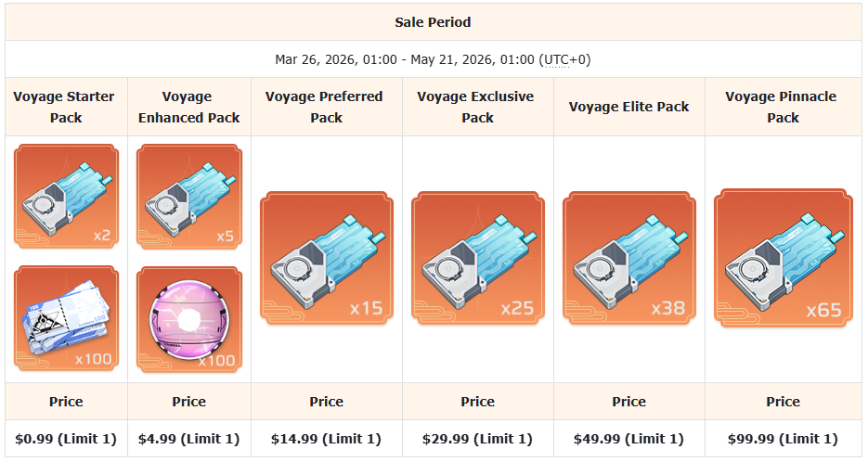The image size is (868, 462).
Task: Click the $4.99 (Limit 1) price
Action: pyautogui.click(x=188, y=438)
